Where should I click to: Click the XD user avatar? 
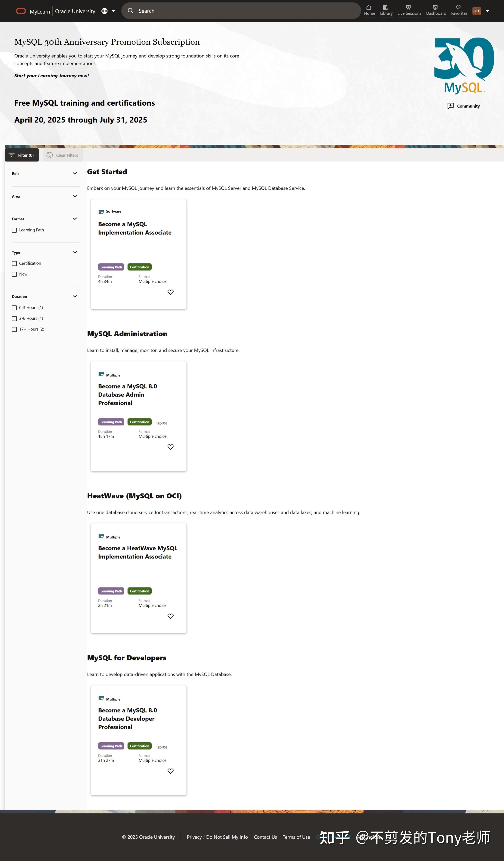[x=476, y=11]
